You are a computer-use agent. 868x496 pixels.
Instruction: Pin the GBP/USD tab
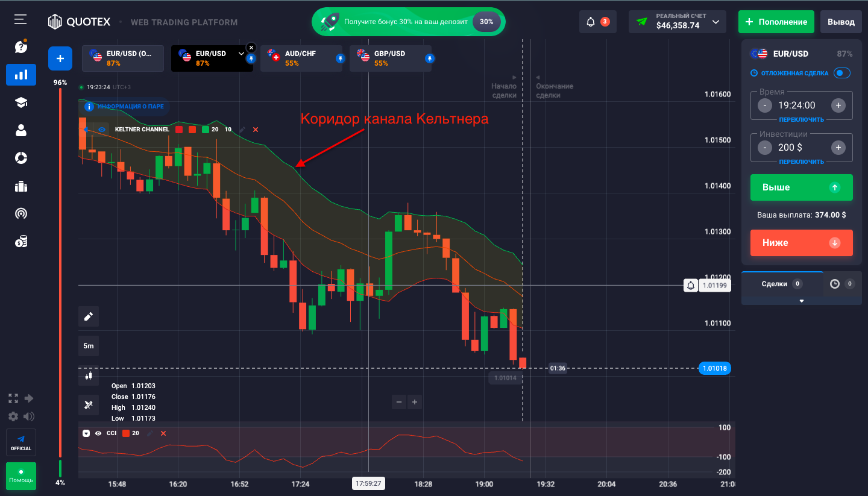coord(429,58)
